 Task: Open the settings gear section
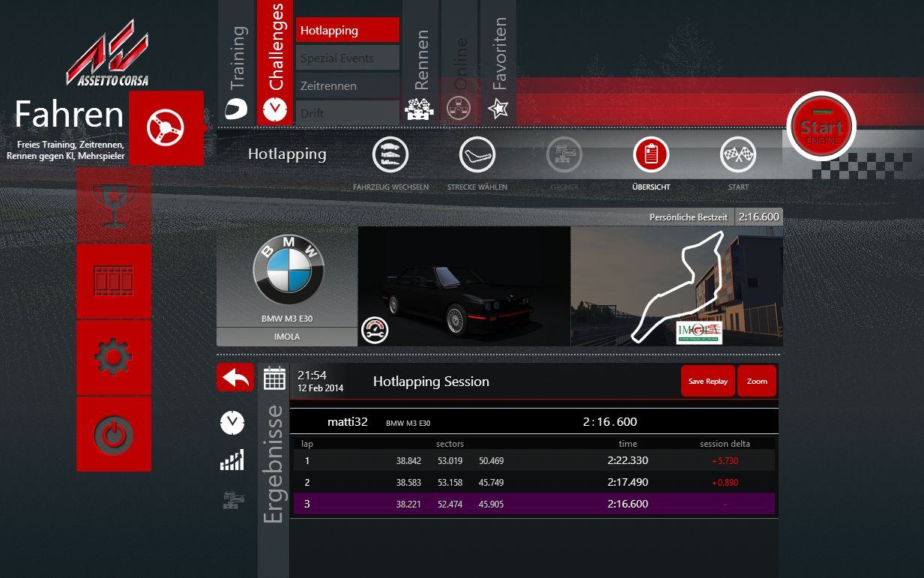pyautogui.click(x=114, y=358)
